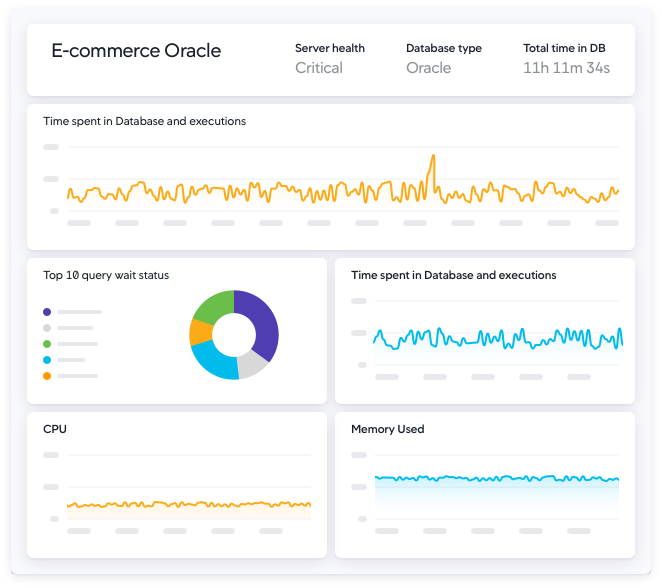Viewport: 662px width, 588px height.
Task: Click the total time 11h 11m 34s
Action: click(567, 68)
